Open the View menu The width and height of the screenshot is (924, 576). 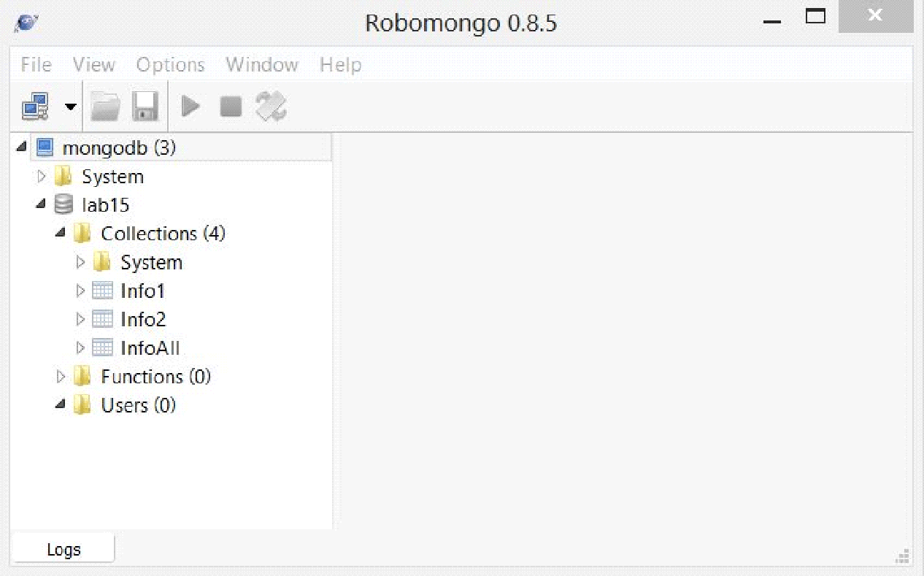(x=93, y=65)
